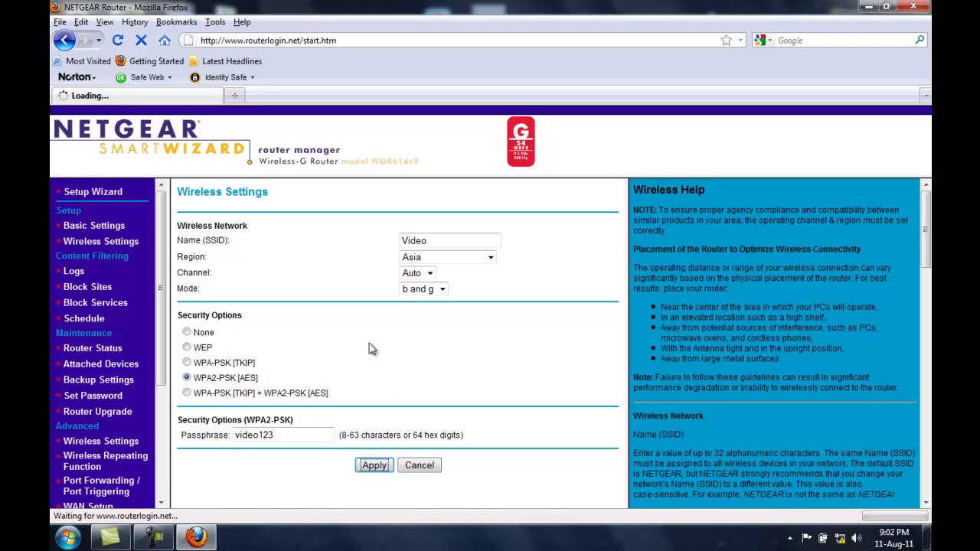Open the View menu
Image resolution: width=980 pixels, height=551 pixels.
(105, 22)
